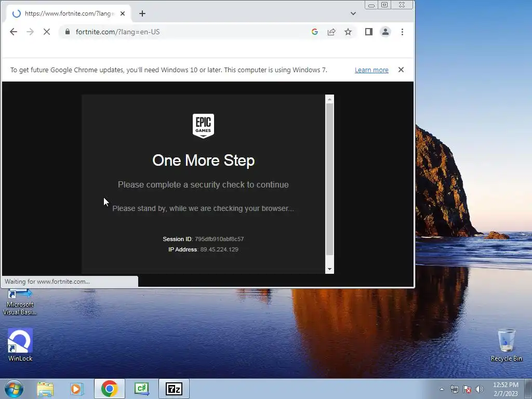Open the Learn more link in the update notice

click(371, 70)
